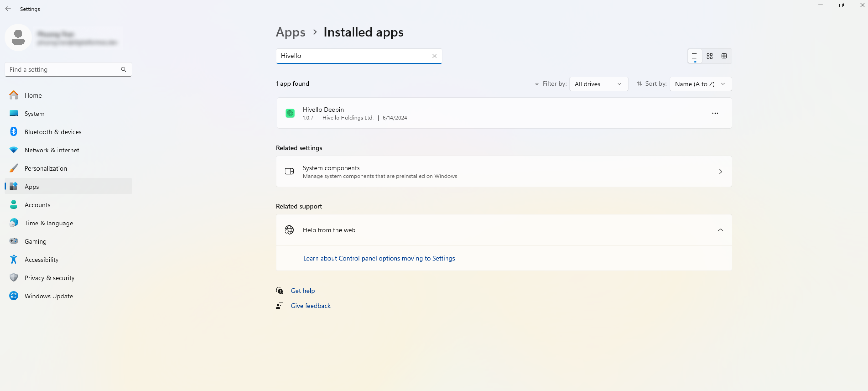Screen dimensions: 868x391
Task: Switch to tile view for installed apps
Action: 710,56
